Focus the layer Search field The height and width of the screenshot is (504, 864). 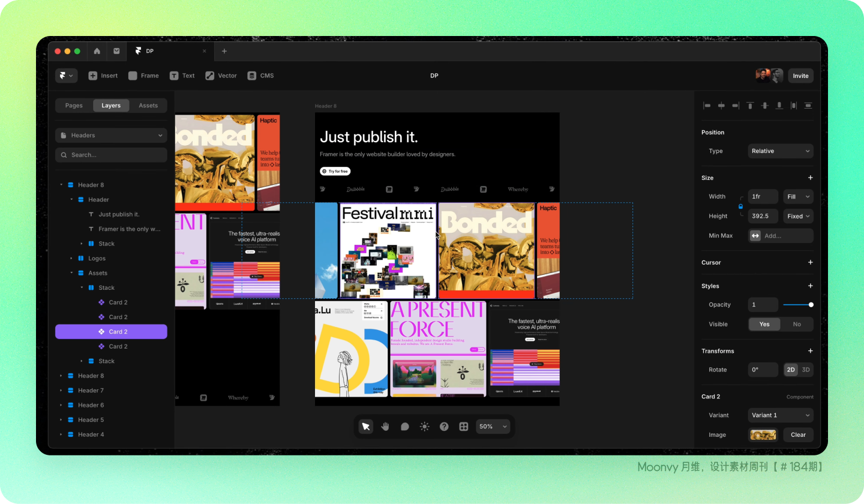111,155
